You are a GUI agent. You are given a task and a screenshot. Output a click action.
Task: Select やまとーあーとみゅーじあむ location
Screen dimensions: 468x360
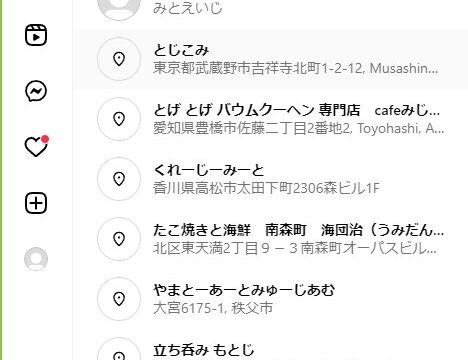click(271, 299)
